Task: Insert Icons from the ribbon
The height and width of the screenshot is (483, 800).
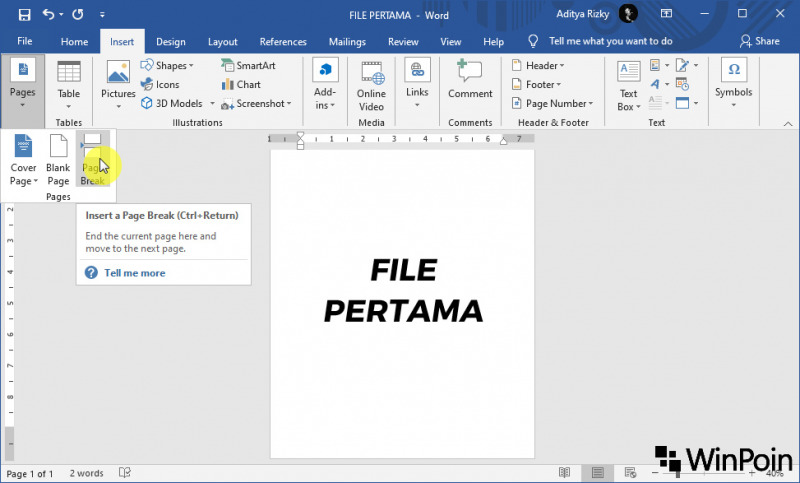Action: coord(160,85)
